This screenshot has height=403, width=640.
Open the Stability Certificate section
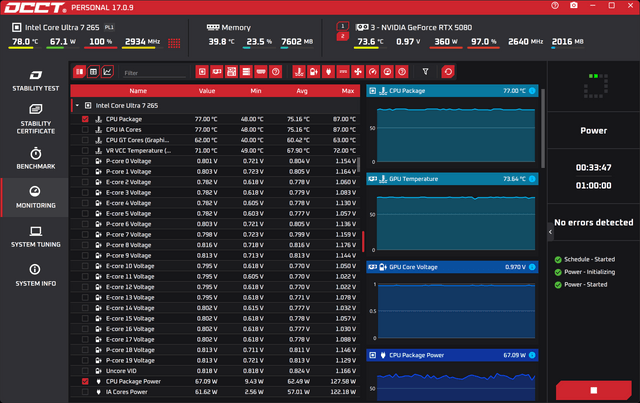[36, 119]
